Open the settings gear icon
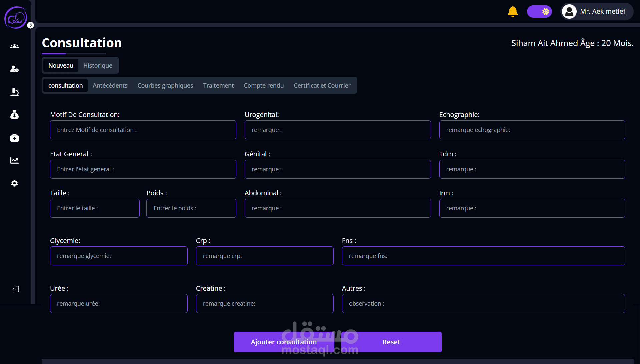 pos(14,183)
